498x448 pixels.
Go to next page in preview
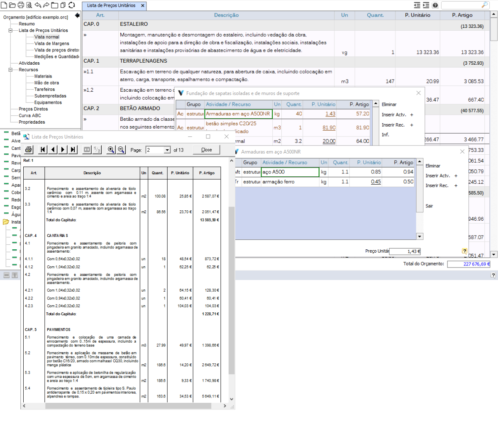63,149
